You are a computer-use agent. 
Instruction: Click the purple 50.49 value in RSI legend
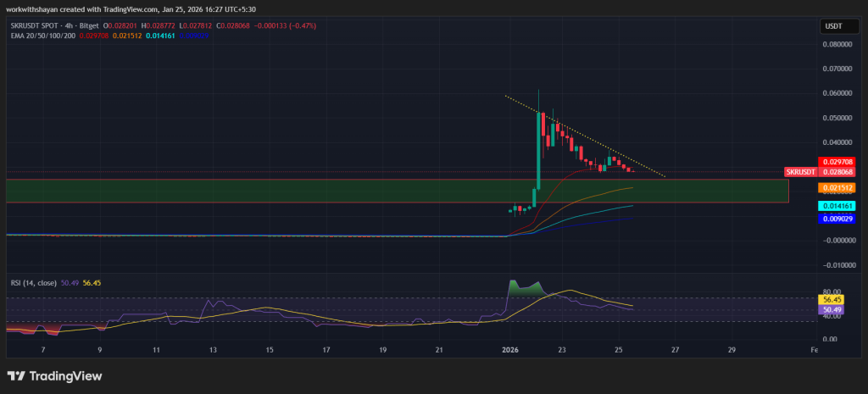(x=70, y=283)
